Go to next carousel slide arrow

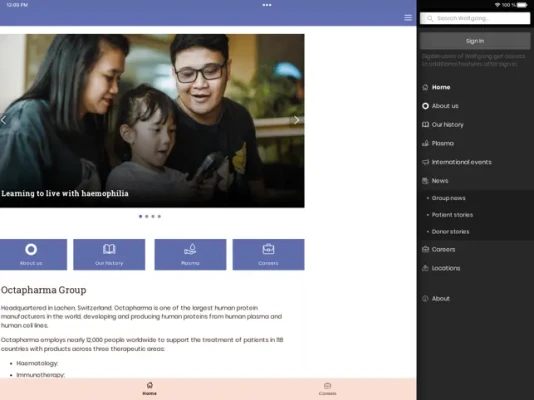coord(297,120)
